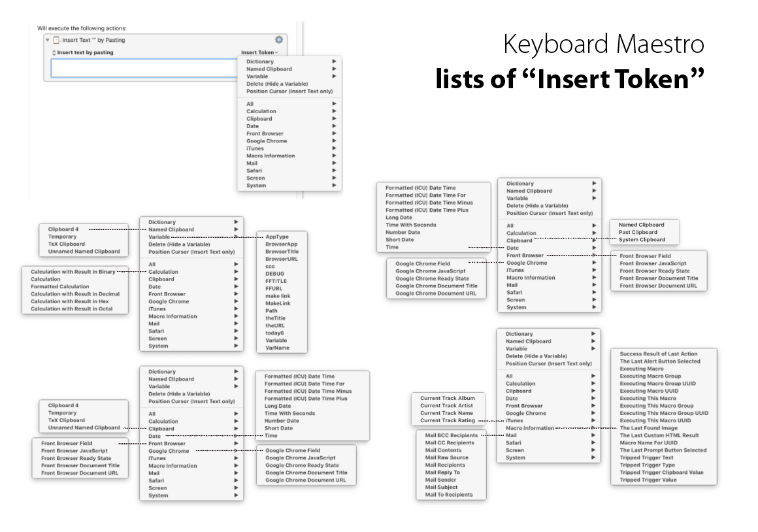Insert Current Track Album token
The image size is (758, 532).
click(447, 398)
